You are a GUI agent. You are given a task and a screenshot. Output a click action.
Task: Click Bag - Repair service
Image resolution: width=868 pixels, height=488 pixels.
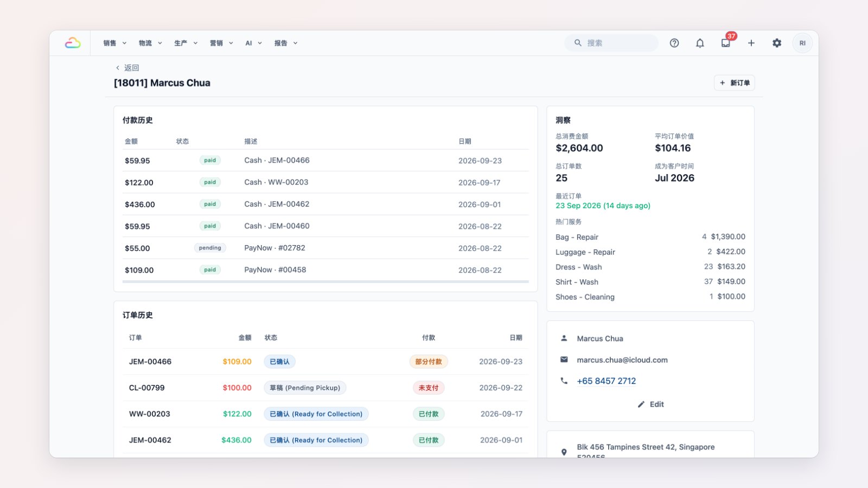(x=650, y=237)
